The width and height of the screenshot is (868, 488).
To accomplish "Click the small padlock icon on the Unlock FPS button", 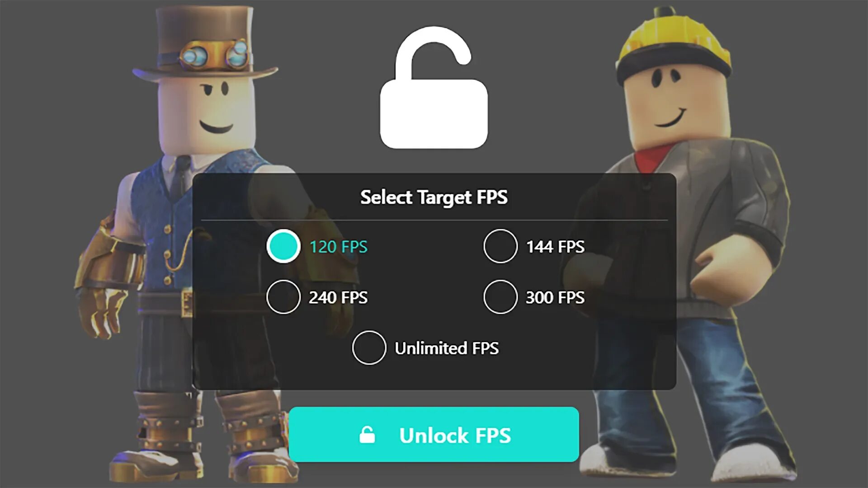I will tap(367, 435).
